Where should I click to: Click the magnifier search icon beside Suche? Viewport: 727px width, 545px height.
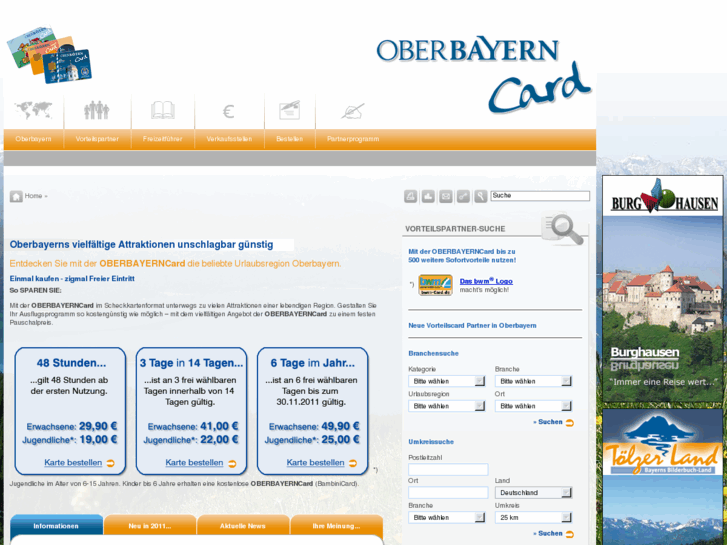coord(481,196)
